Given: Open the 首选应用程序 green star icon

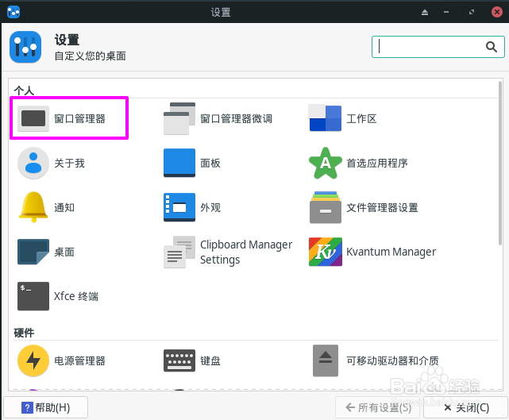Looking at the screenshot, I should click(326, 163).
